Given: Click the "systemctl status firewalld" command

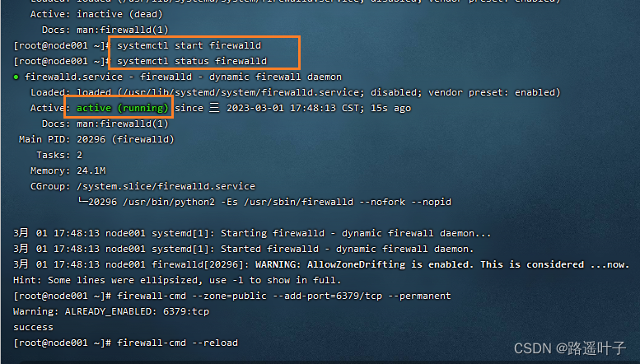Looking at the screenshot, I should tap(192, 61).
